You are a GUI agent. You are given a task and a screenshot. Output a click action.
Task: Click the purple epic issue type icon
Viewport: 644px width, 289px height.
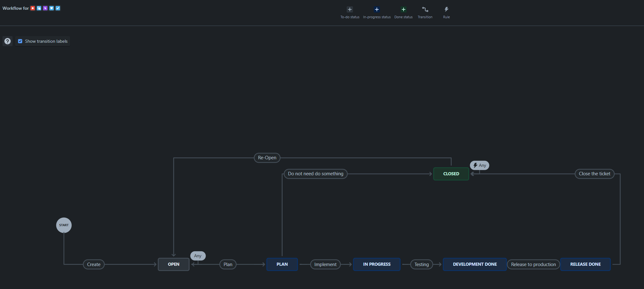point(45,8)
